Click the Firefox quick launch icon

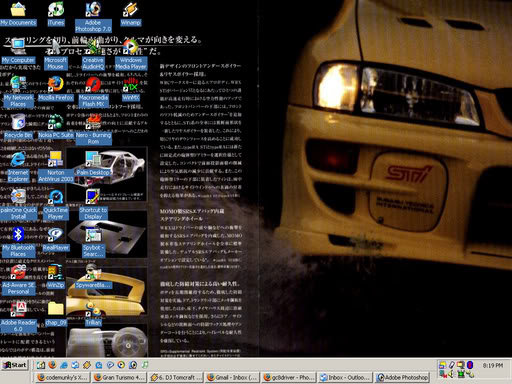point(52,365)
